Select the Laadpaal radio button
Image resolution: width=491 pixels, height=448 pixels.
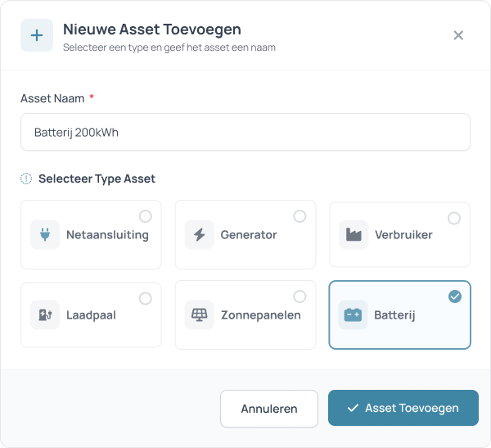click(145, 298)
